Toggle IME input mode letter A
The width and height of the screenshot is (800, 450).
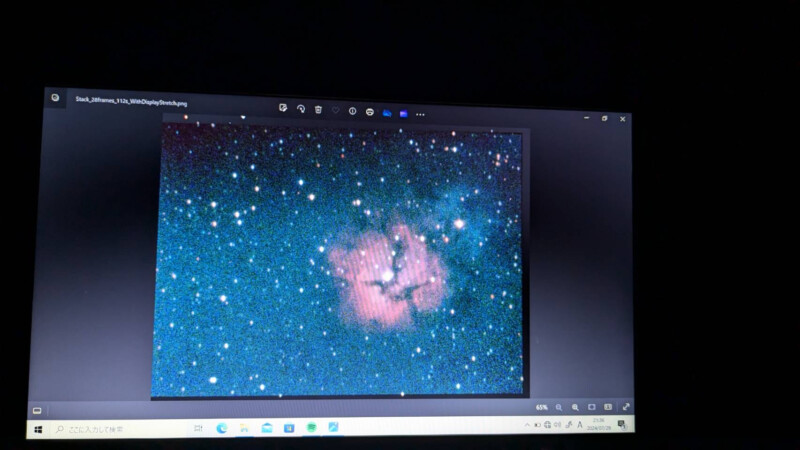point(580,424)
